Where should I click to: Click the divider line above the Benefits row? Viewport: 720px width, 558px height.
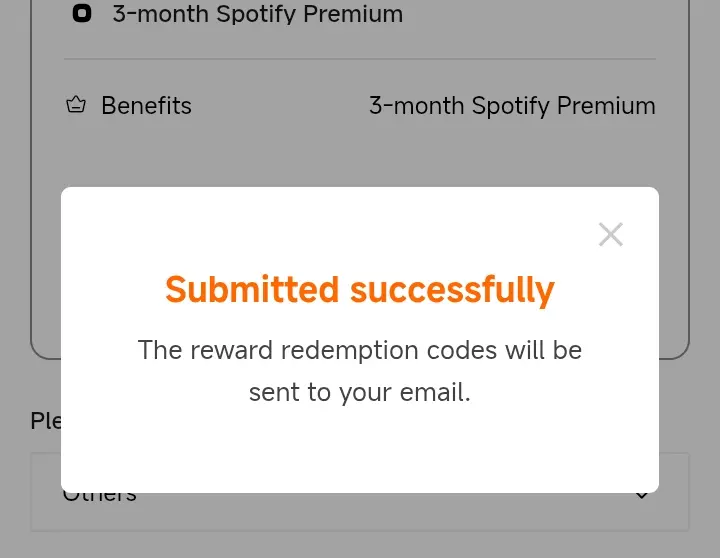[x=360, y=59]
